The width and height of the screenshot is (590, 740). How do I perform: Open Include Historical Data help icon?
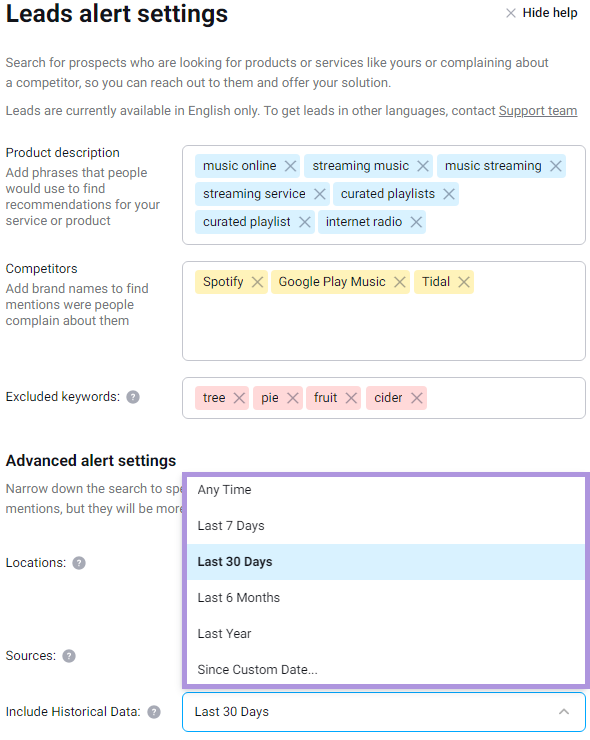(154, 712)
